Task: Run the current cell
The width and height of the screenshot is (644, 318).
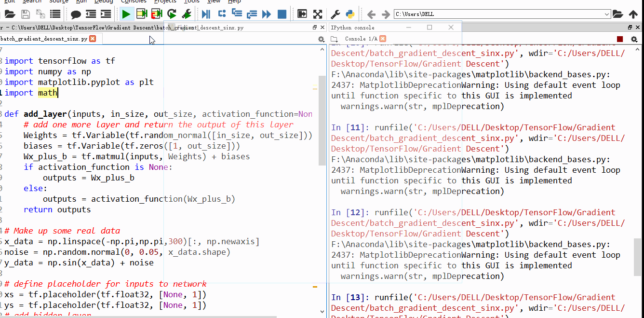Action: coord(142,14)
